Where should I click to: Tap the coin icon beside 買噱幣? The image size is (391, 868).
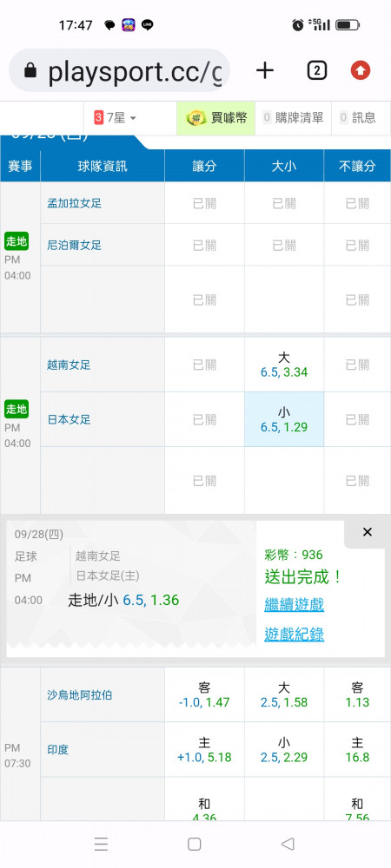pos(196,117)
